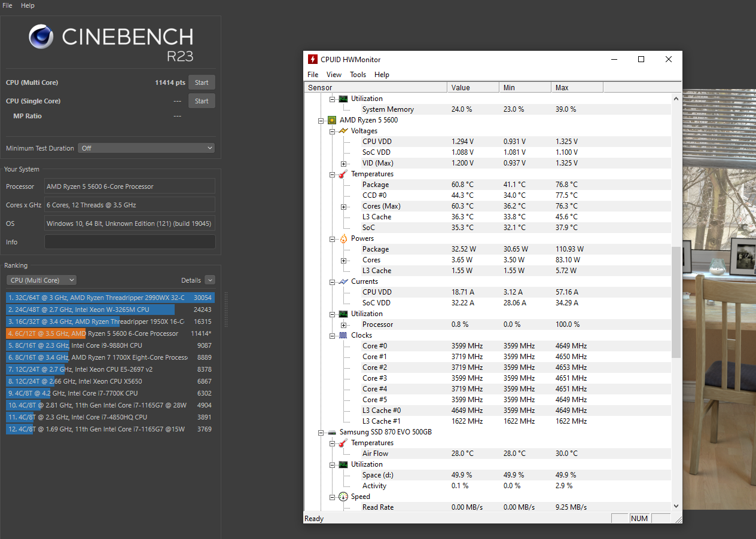Select ranking entry Xeon E5-2697 v2

110,369
